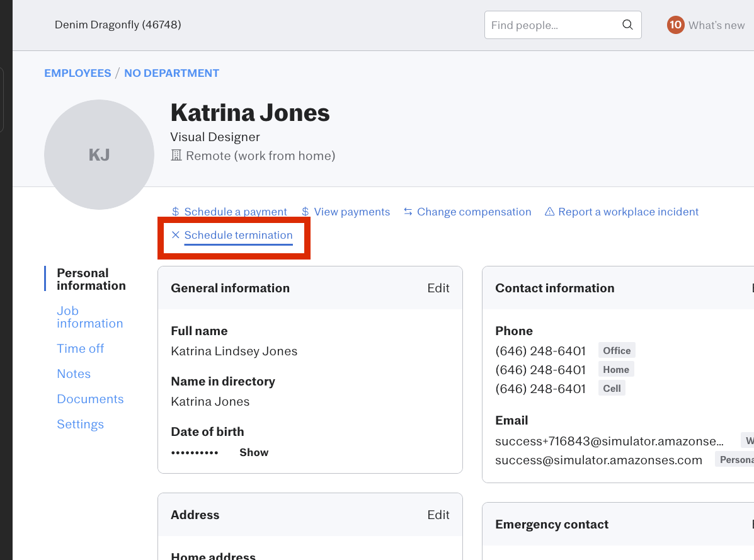Click the X icon beside Schedule termination
The image size is (754, 560).
click(176, 235)
